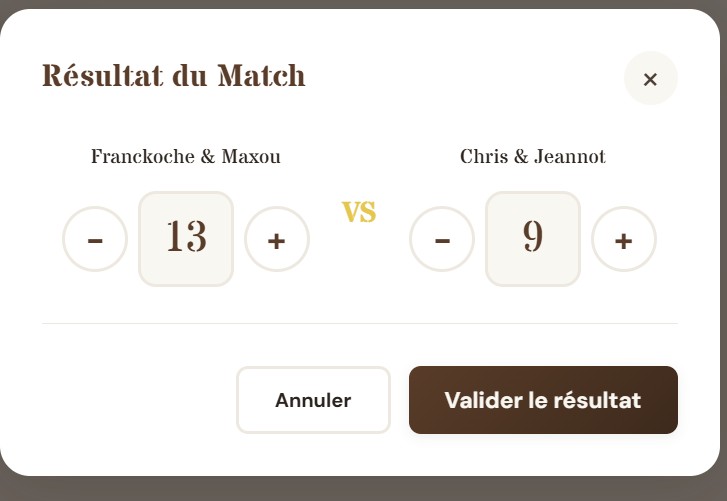Viewport: 727px width, 501px height.
Task: Click the Résultat du Match heading
Action: tap(173, 76)
